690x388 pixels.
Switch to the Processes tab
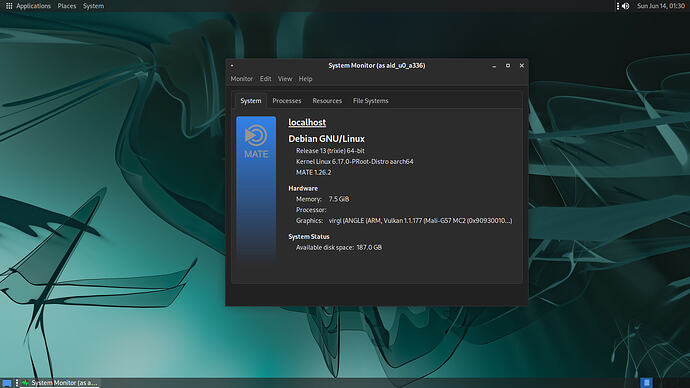point(286,101)
